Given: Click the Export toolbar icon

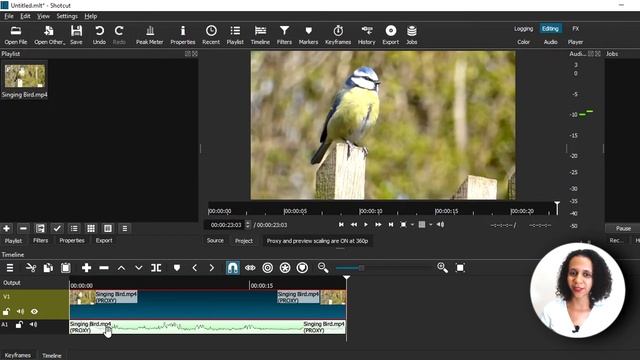Looking at the screenshot, I should coord(391,35).
